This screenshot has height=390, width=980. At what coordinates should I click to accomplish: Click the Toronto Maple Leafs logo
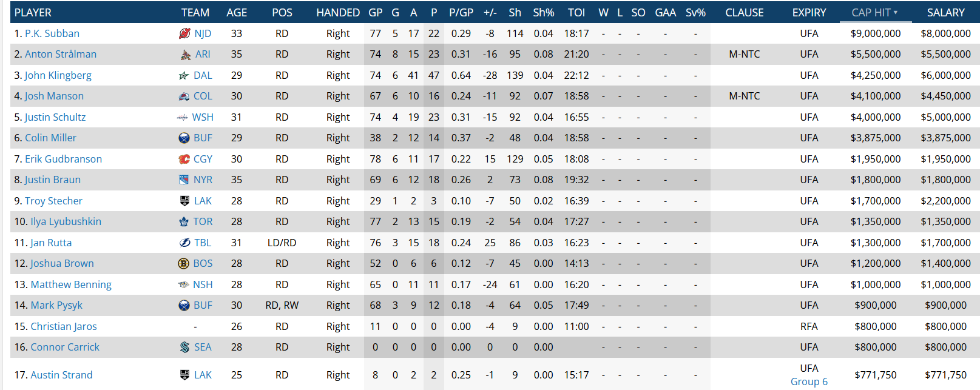(x=184, y=222)
